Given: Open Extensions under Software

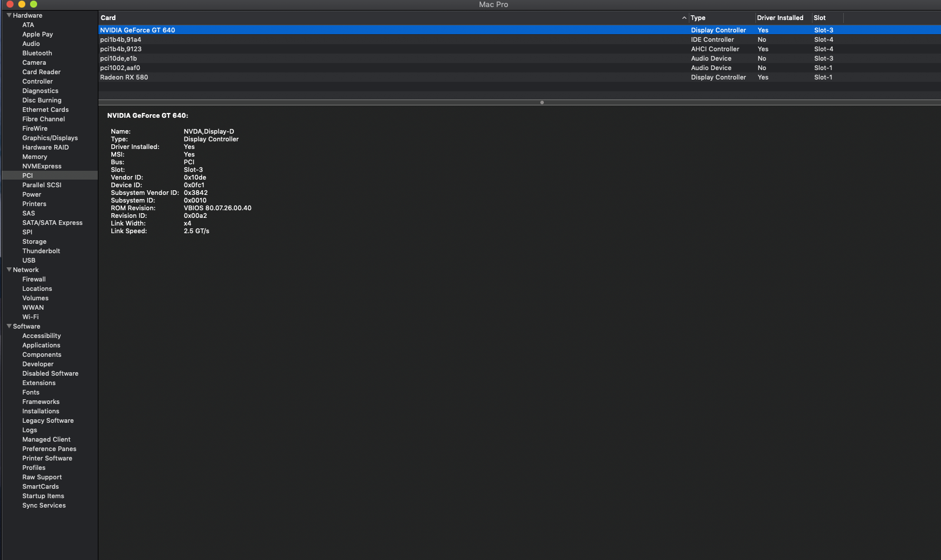Looking at the screenshot, I should pyautogui.click(x=39, y=383).
